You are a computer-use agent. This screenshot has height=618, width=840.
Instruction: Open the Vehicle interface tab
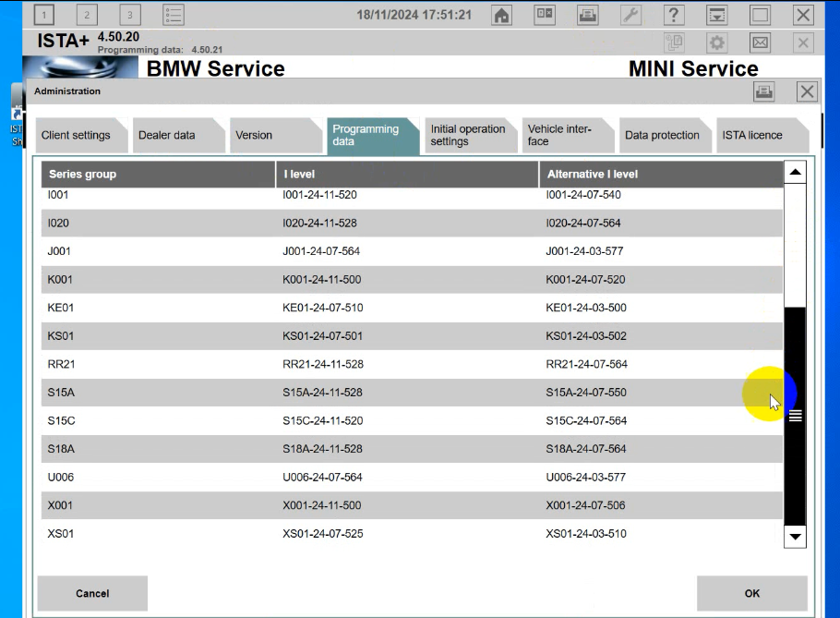[568, 136]
